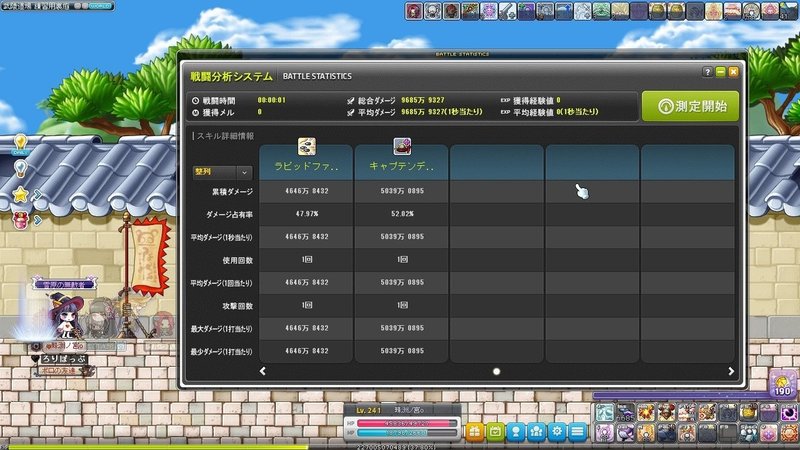The height and width of the screenshot is (450, 800).
Task: Click the 戦闘時間 value 00:00:01
Action: point(271,100)
